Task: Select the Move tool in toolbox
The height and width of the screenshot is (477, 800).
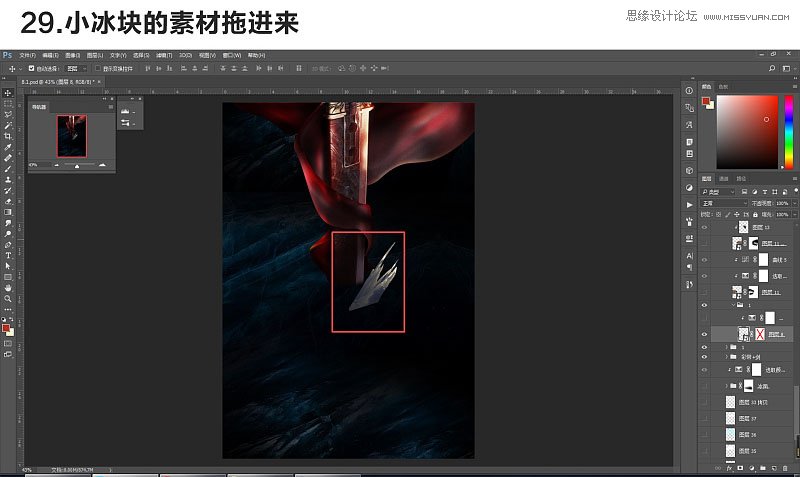Action: coord(8,93)
